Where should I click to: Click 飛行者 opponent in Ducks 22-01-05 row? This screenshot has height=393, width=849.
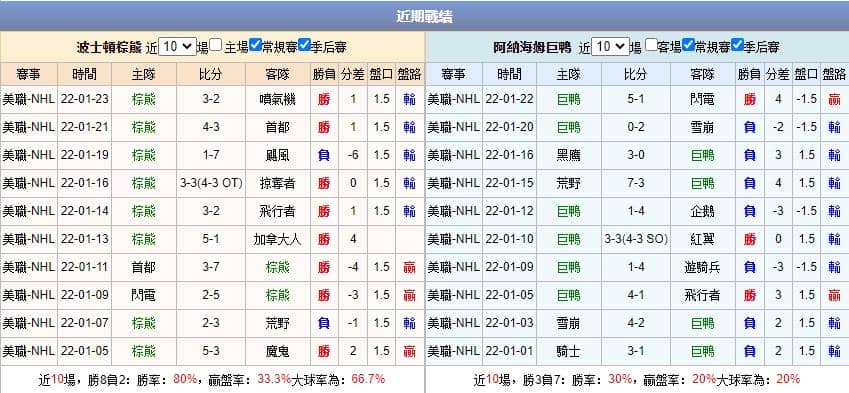pos(702,296)
